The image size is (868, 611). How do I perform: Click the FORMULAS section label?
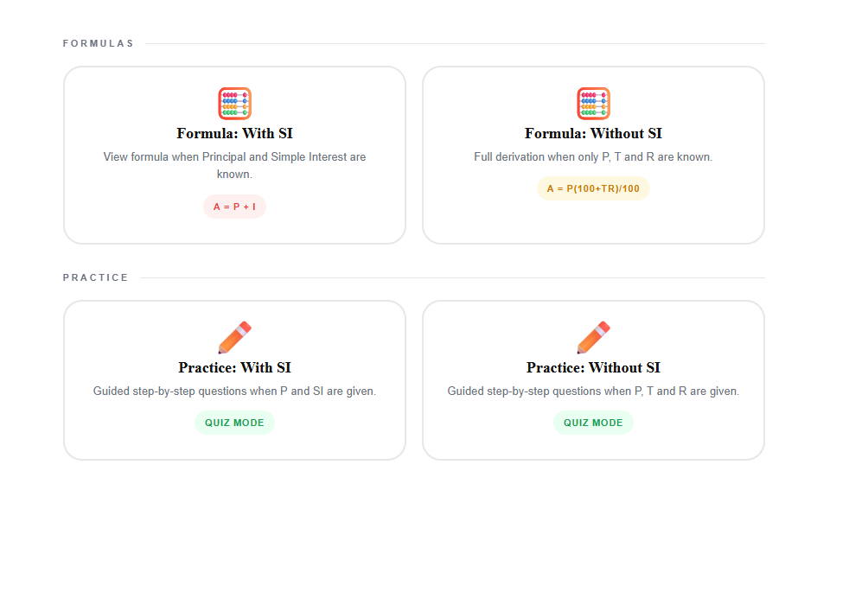pos(99,43)
